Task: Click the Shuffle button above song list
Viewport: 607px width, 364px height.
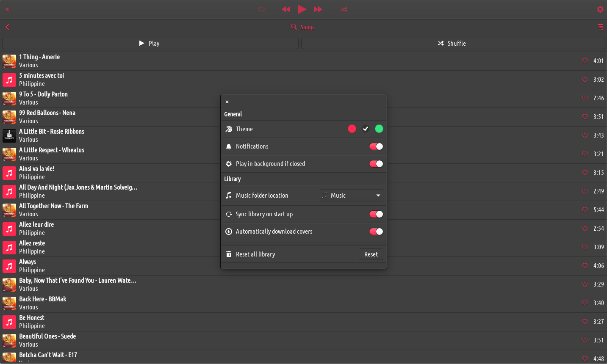Action: point(453,44)
